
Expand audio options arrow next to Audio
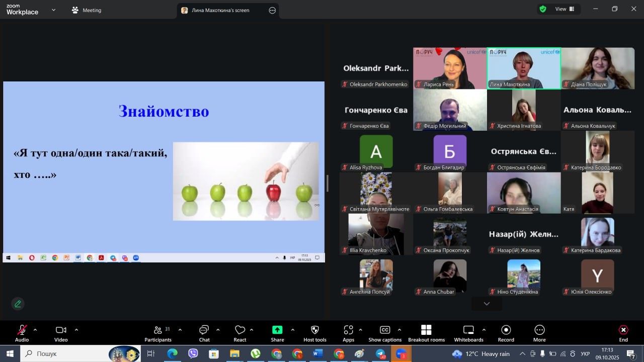click(x=35, y=330)
